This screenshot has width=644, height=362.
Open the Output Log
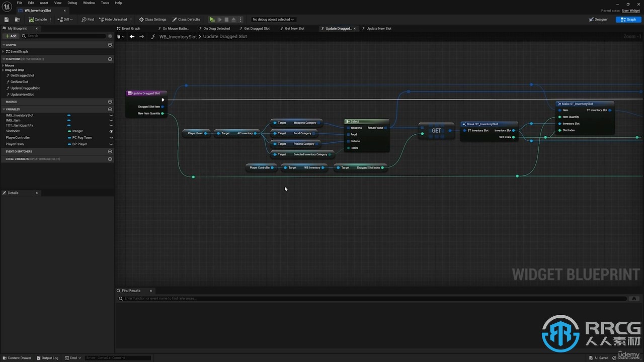[47, 358]
